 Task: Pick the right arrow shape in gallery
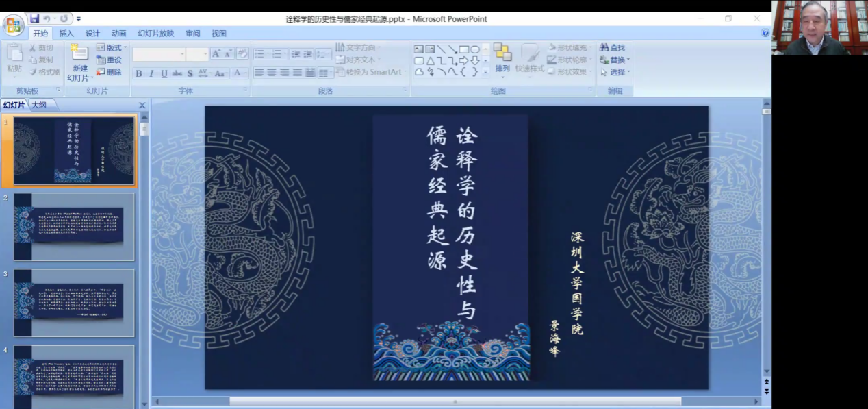click(463, 60)
